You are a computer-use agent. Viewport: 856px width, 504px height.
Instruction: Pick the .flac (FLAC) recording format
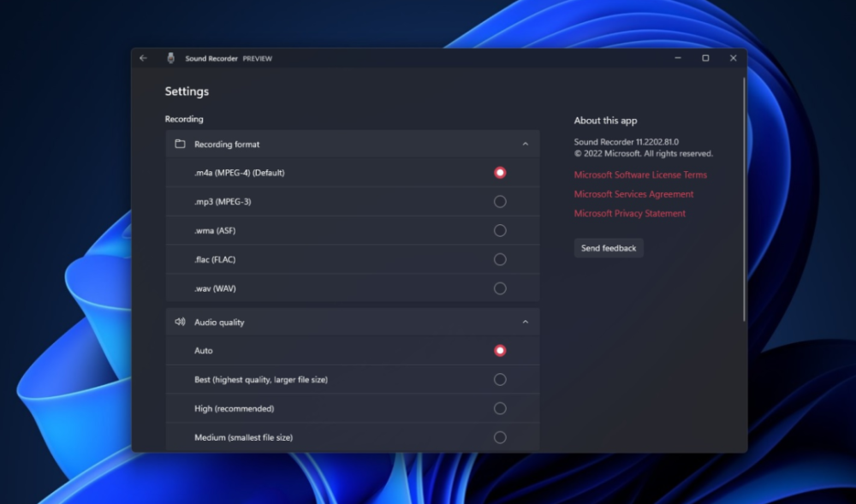(x=500, y=259)
